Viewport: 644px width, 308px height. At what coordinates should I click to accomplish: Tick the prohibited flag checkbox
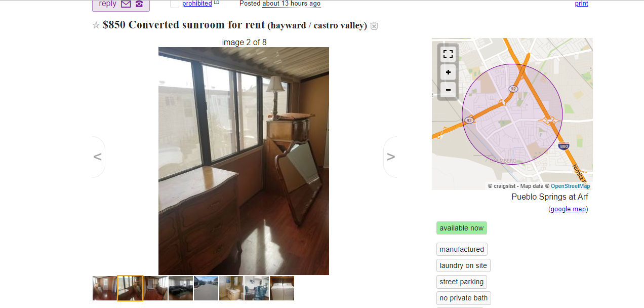175,4
